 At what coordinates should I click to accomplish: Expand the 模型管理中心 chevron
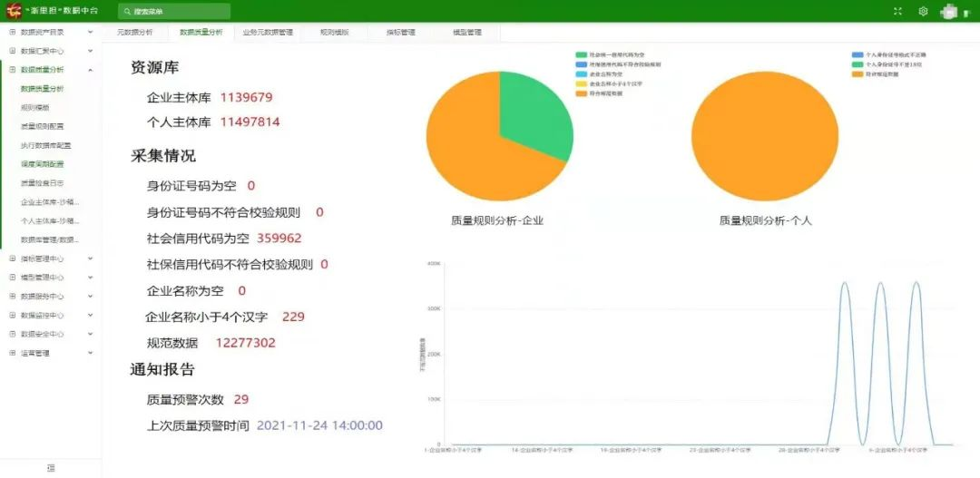(90, 277)
